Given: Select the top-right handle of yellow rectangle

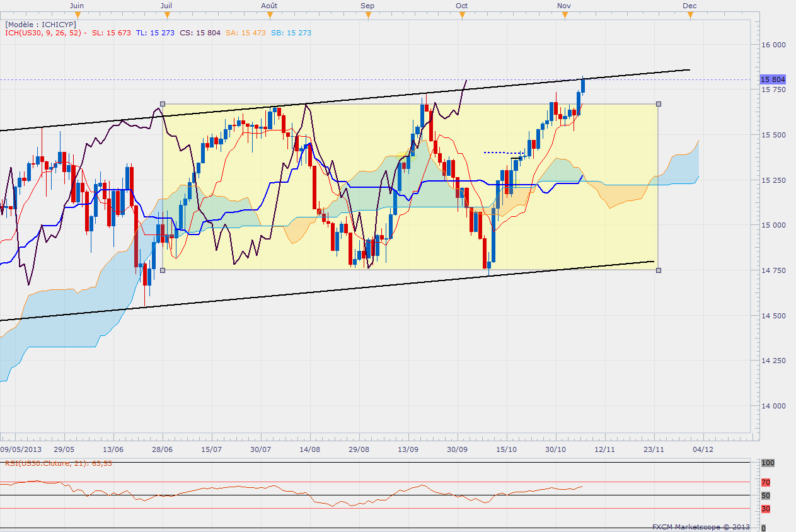Looking at the screenshot, I should coord(659,104).
